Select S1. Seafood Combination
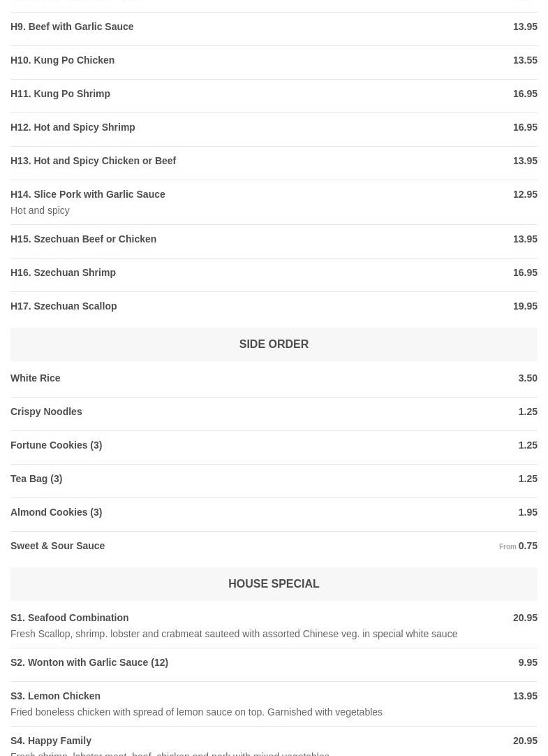This screenshot has height=756, width=548. (x=70, y=618)
